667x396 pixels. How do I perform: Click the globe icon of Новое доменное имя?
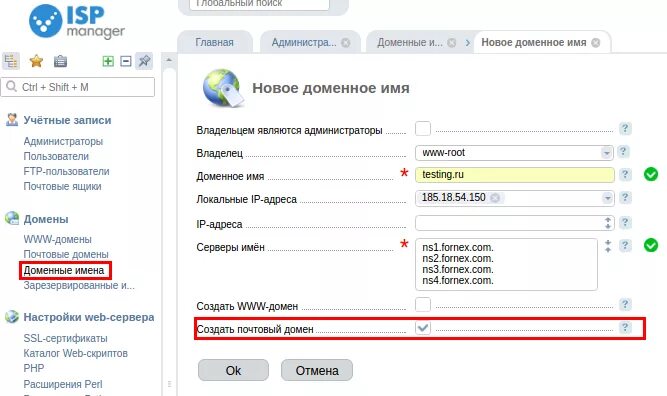point(223,88)
